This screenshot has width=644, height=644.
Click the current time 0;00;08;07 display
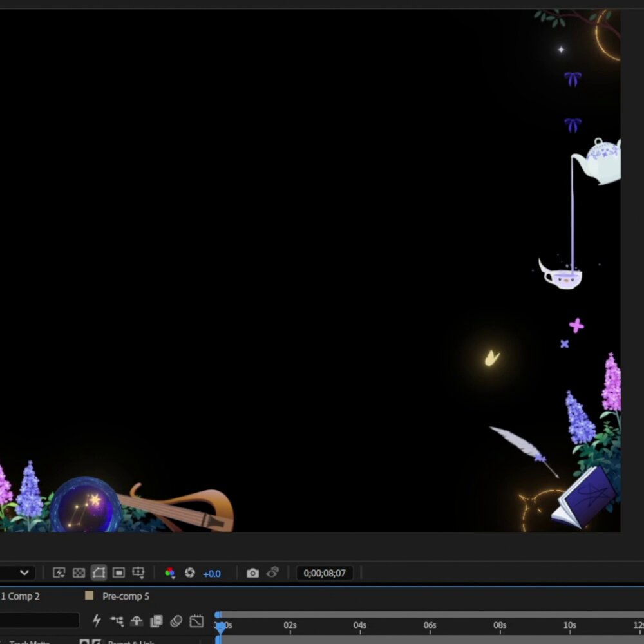coord(325,573)
